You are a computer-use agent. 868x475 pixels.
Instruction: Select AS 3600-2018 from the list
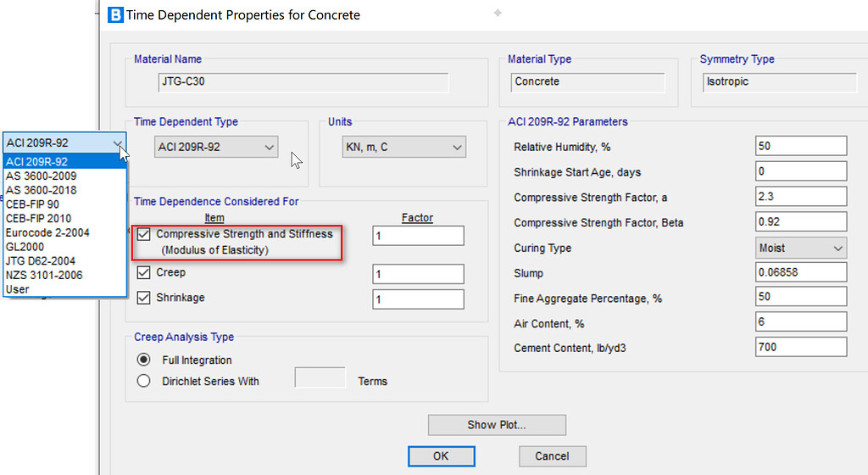(41, 190)
